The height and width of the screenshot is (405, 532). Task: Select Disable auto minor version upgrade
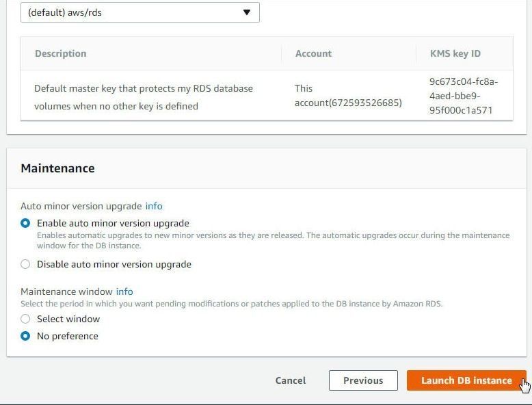[25, 264]
